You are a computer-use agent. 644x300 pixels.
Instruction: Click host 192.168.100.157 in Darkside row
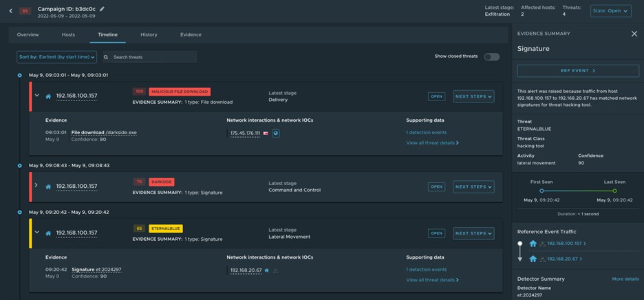[x=77, y=186]
